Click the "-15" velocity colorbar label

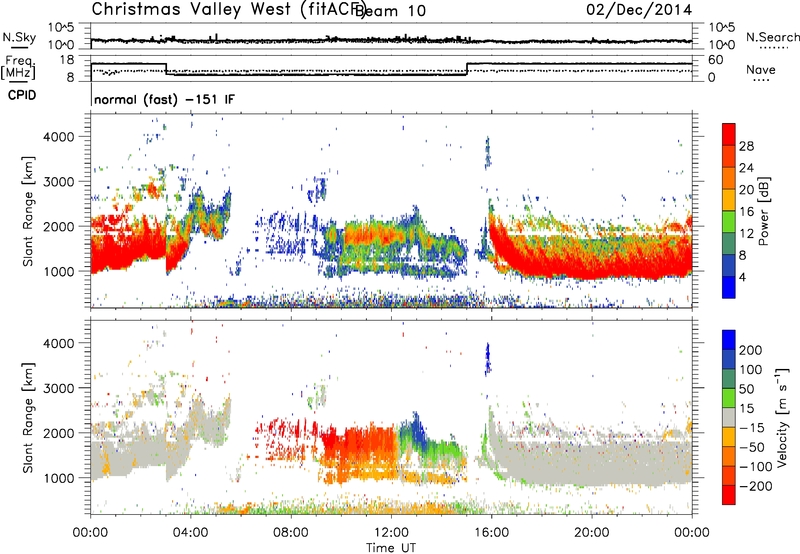pyautogui.click(x=751, y=427)
